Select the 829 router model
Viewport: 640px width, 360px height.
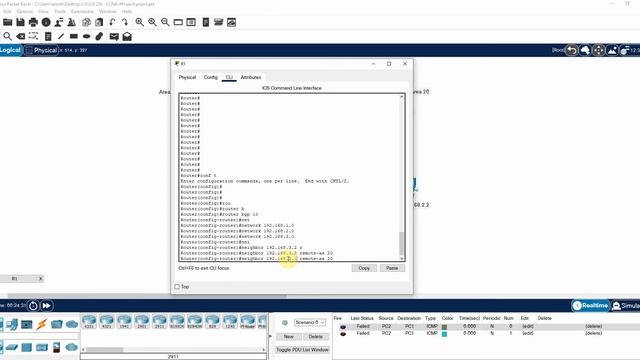pyautogui.click(x=212, y=322)
